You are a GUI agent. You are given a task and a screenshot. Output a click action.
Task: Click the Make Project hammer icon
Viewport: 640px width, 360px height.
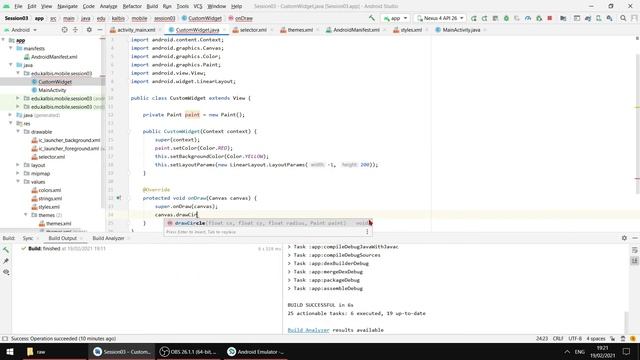click(x=371, y=18)
